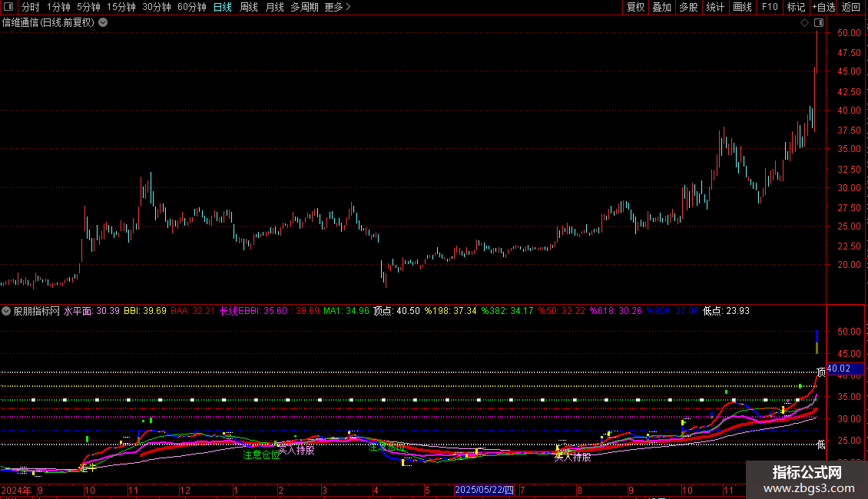Select the 60分钟 period tab
This screenshot has height=499, width=868.
click(191, 7)
